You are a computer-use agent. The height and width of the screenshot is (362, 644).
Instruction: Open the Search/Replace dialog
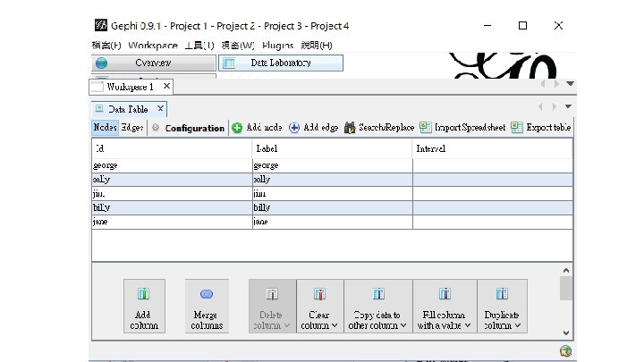click(x=386, y=128)
